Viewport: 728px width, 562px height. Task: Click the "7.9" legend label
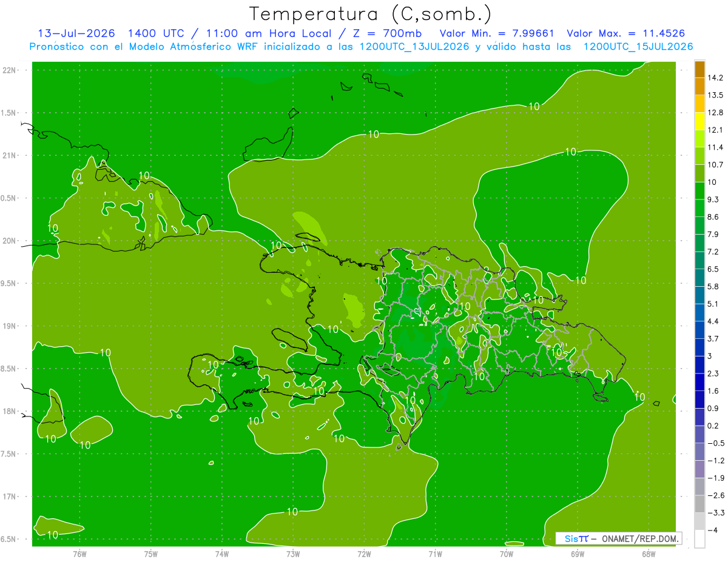pos(713,234)
